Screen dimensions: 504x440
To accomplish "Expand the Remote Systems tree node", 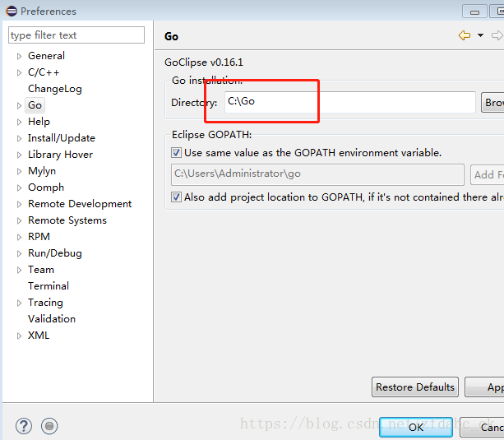I will coord(19,220).
